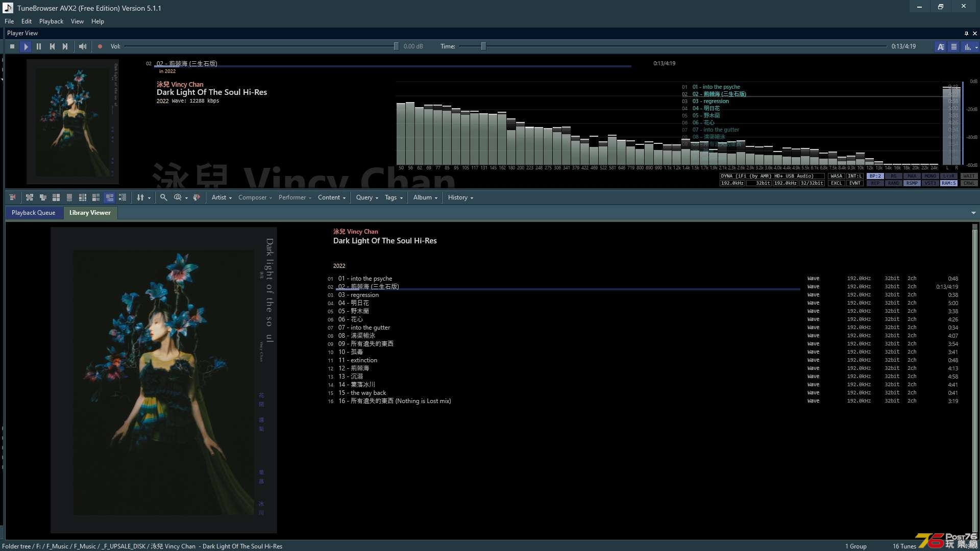The image size is (980, 551).
Task: Stop playback with the square stop button
Action: click(12, 46)
